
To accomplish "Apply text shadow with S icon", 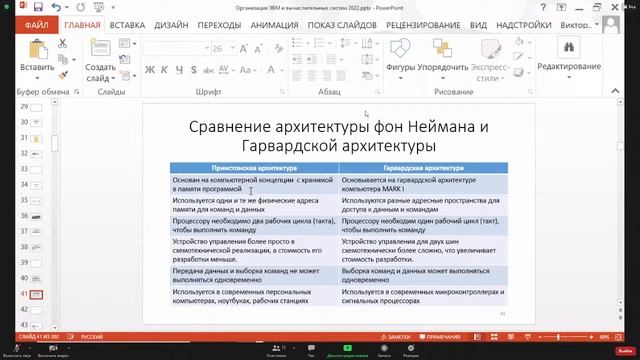I will click(194, 70).
